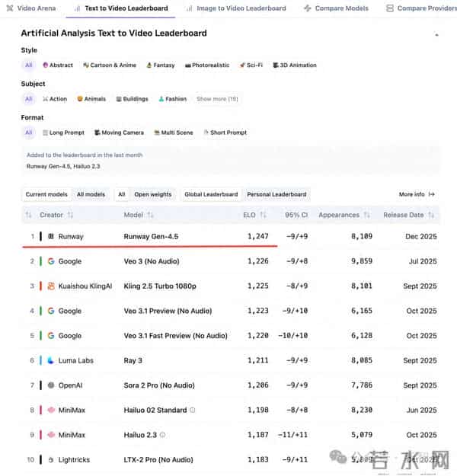457x476 pixels.
Task: Filter style by Photorealistic
Action: coord(206,65)
